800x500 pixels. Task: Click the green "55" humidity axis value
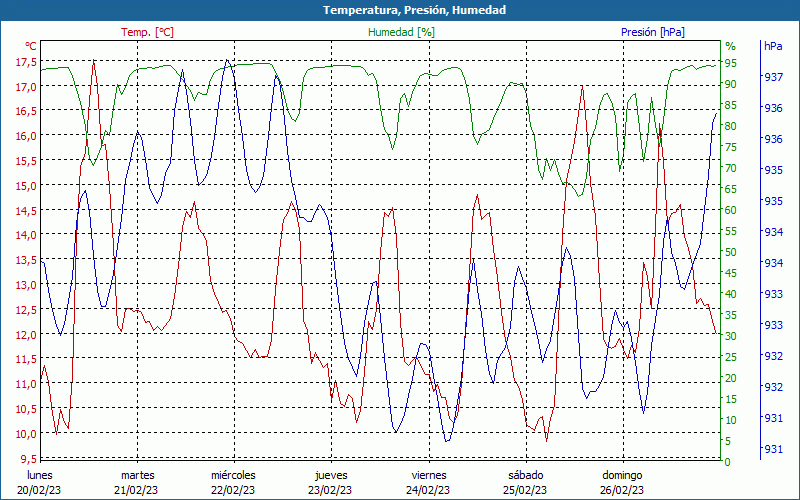[731, 231]
